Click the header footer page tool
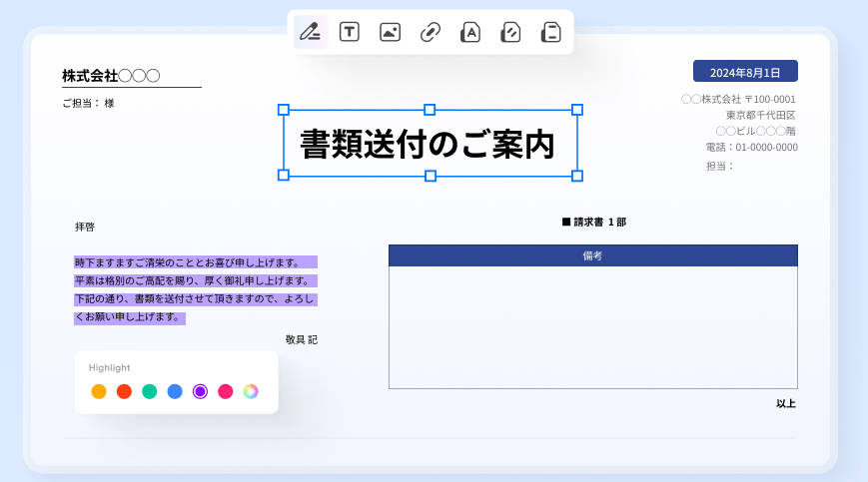Image resolution: width=868 pixels, height=482 pixels. 550,32
